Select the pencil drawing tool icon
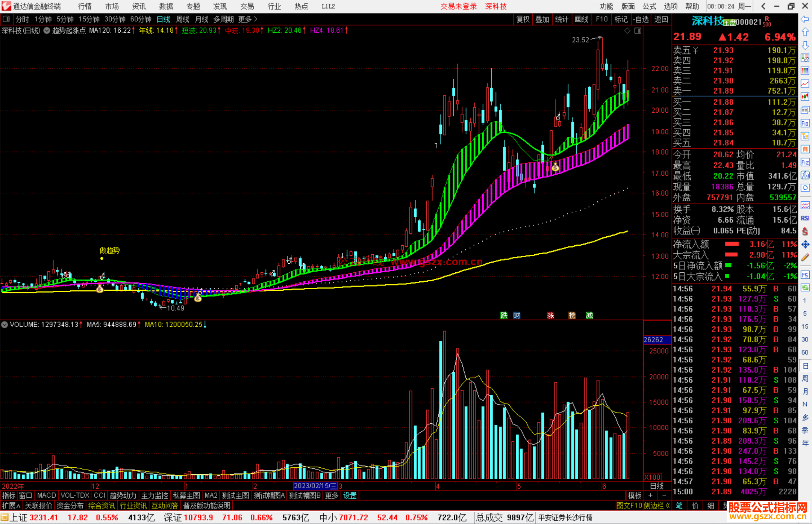 click(805, 257)
